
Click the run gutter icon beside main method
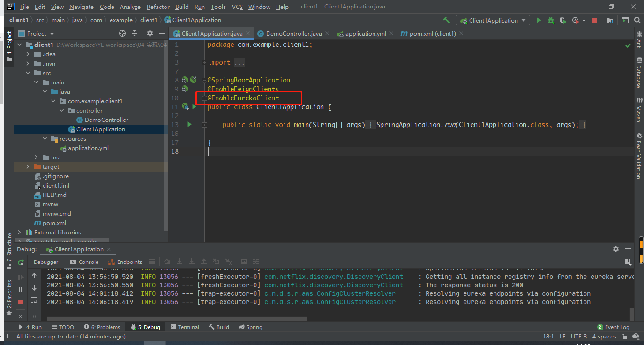[x=189, y=124]
